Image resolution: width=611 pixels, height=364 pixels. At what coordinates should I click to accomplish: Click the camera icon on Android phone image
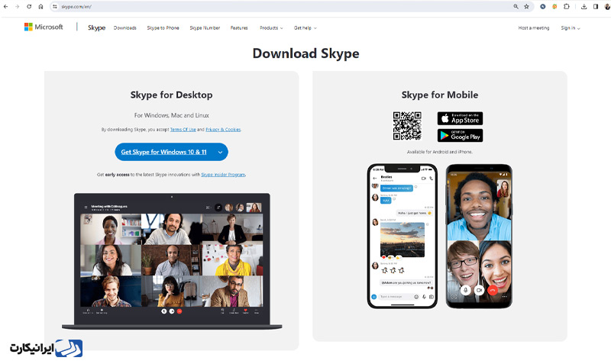point(479,290)
